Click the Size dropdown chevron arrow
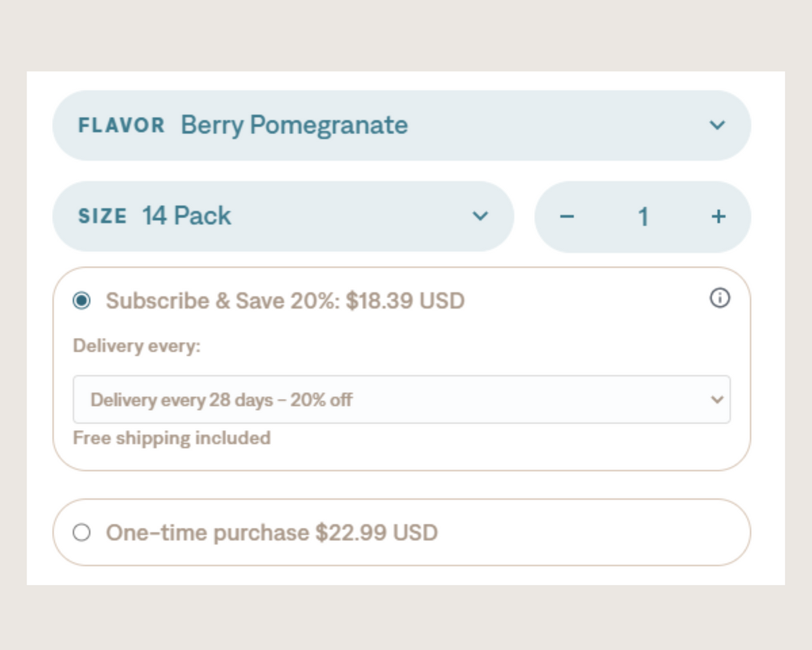Screen dimensions: 812x650 (480, 216)
